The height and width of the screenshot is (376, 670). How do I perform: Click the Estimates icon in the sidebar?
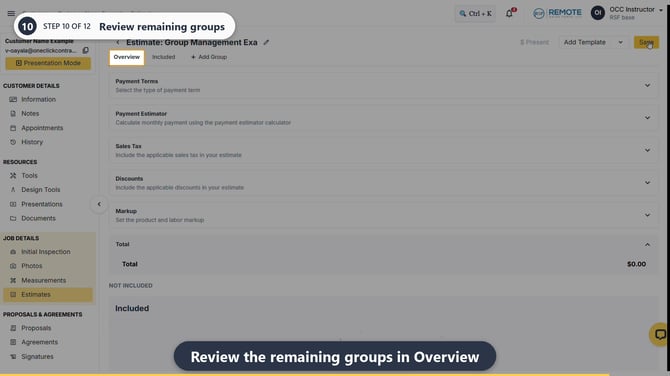(x=13, y=294)
